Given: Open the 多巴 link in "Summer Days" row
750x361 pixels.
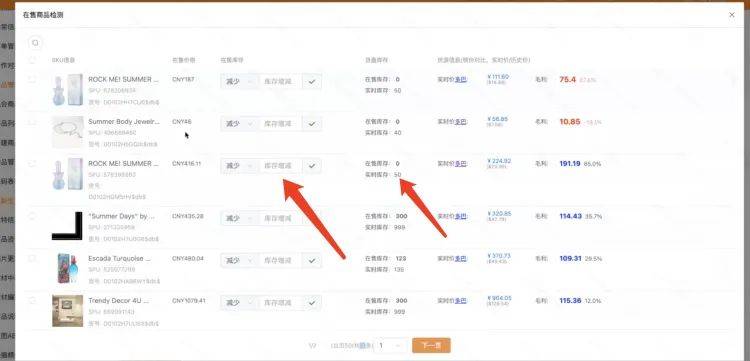Looking at the screenshot, I should (x=460, y=217).
